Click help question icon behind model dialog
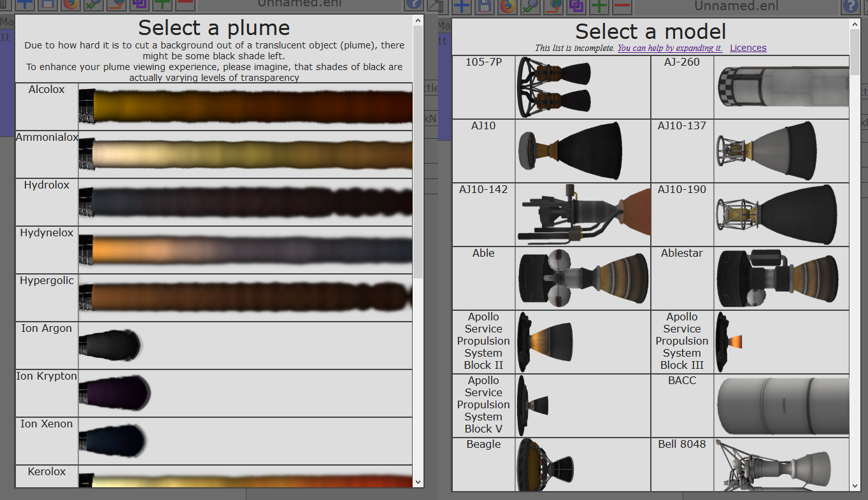 (x=850, y=7)
